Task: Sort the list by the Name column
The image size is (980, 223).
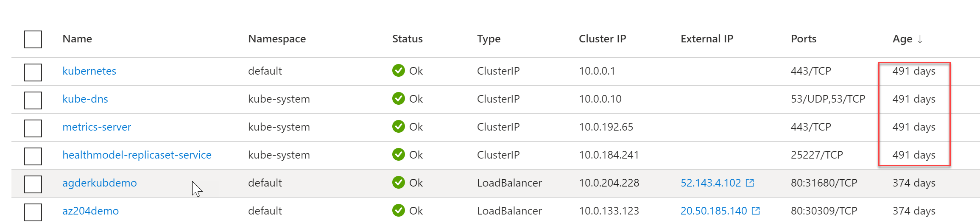Action: coord(77,39)
